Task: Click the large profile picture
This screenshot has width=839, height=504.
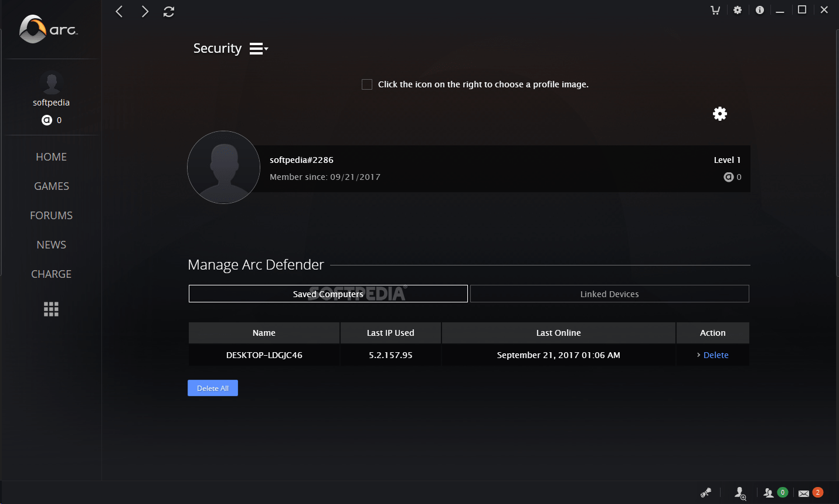Action: 223,168
